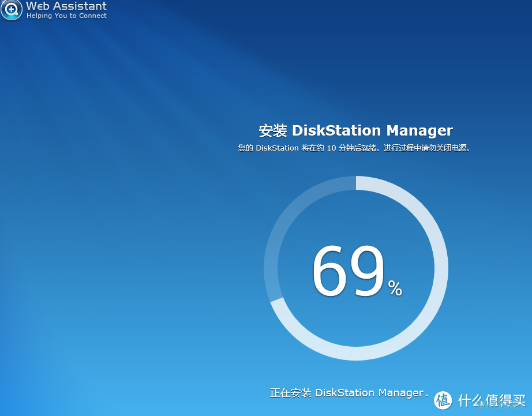532x416 pixels.
Task: Click the circular installation progress ring
Action: [356, 268]
